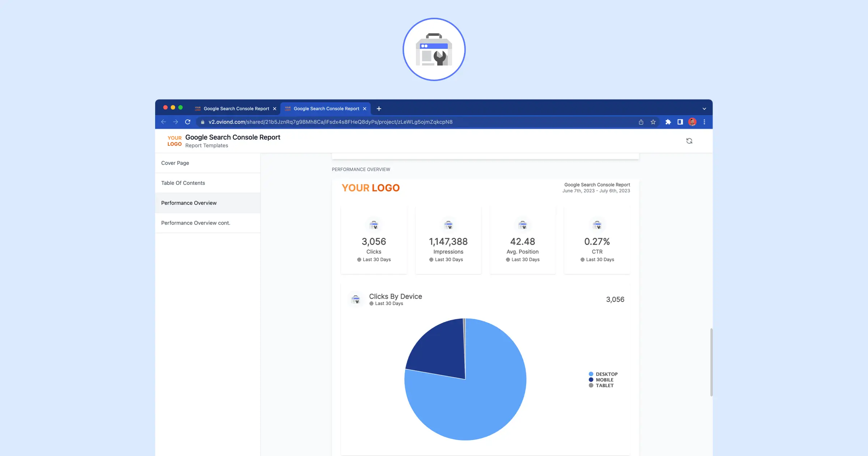The image size is (868, 456).
Task: Click the vertical page scrollbar
Action: pos(711,362)
